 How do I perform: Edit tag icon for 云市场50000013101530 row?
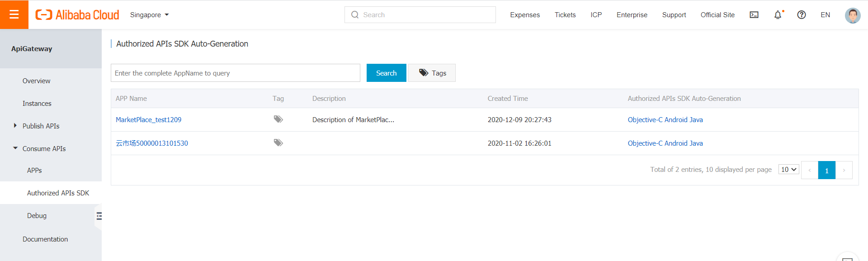click(x=278, y=143)
